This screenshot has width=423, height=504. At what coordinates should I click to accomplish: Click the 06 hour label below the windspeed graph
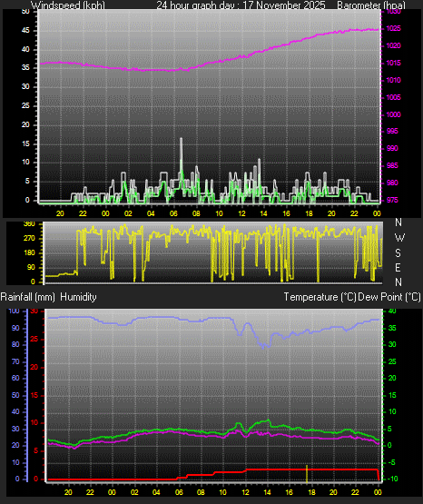(173, 213)
